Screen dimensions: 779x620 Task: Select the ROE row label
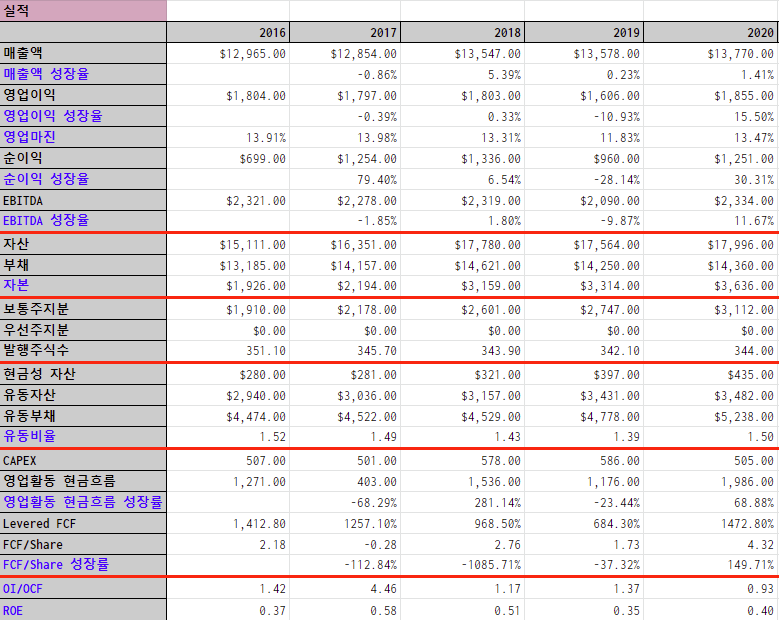pyautogui.click(x=83, y=610)
